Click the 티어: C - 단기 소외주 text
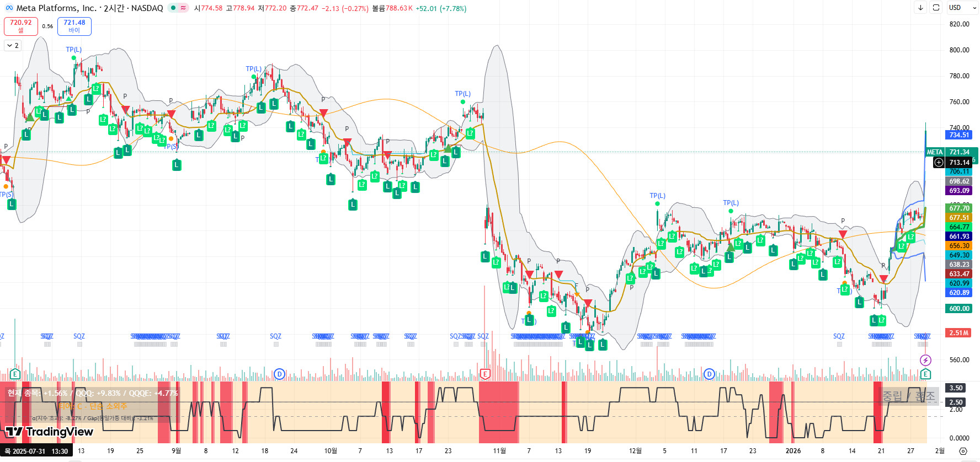The width and height of the screenshot is (980, 462). [93, 406]
